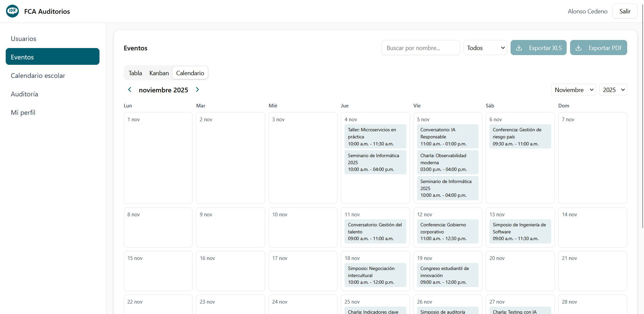Select the 10 nov day cell
Image resolution: width=644 pixels, height=314 pixels.
(x=303, y=227)
